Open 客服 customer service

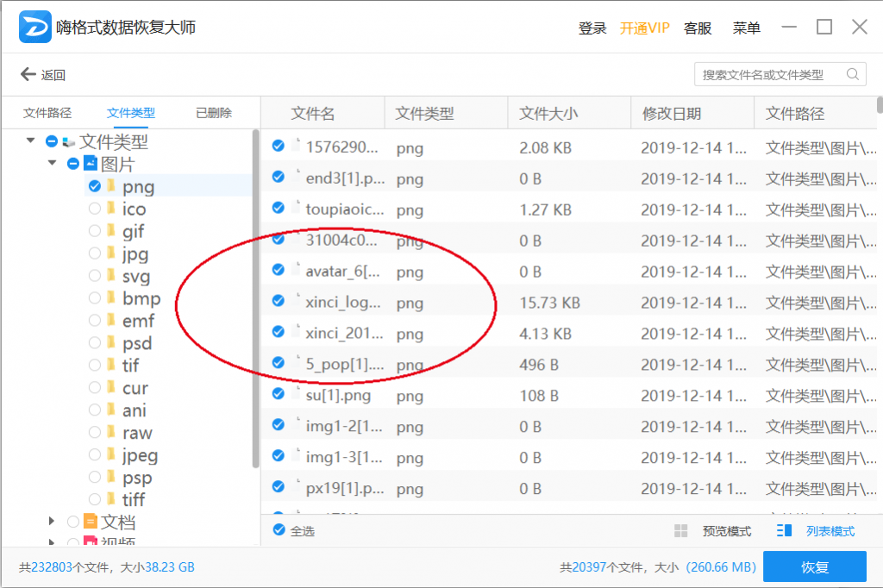click(x=697, y=28)
